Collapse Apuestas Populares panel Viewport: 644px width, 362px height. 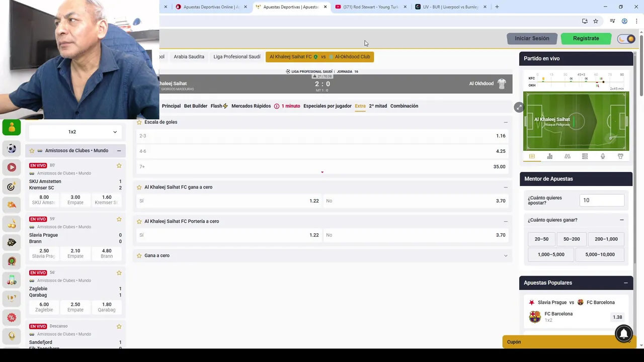(625, 283)
